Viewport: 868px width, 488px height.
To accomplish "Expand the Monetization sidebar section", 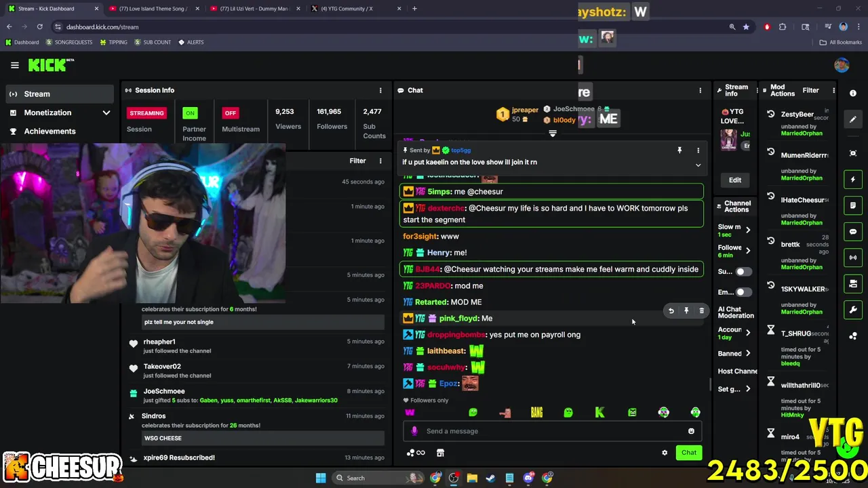I will tap(60, 113).
